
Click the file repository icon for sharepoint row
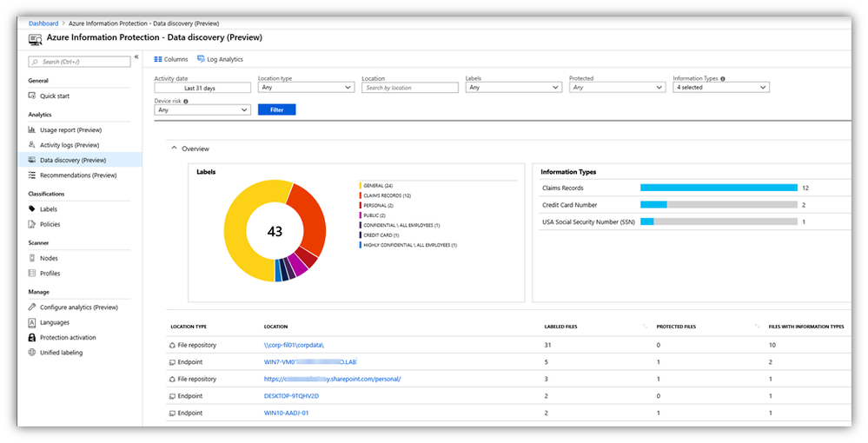pyautogui.click(x=172, y=380)
